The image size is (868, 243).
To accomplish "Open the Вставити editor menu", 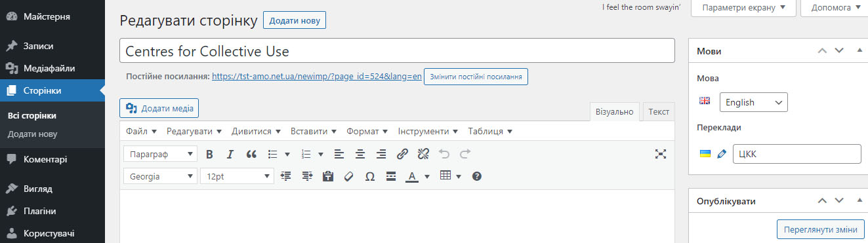I will (x=314, y=131).
